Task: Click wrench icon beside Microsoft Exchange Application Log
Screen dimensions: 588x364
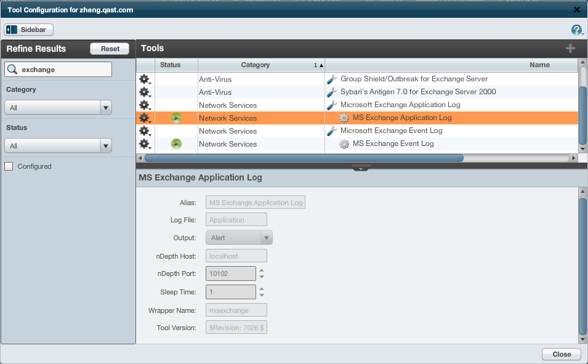Action: (x=332, y=105)
